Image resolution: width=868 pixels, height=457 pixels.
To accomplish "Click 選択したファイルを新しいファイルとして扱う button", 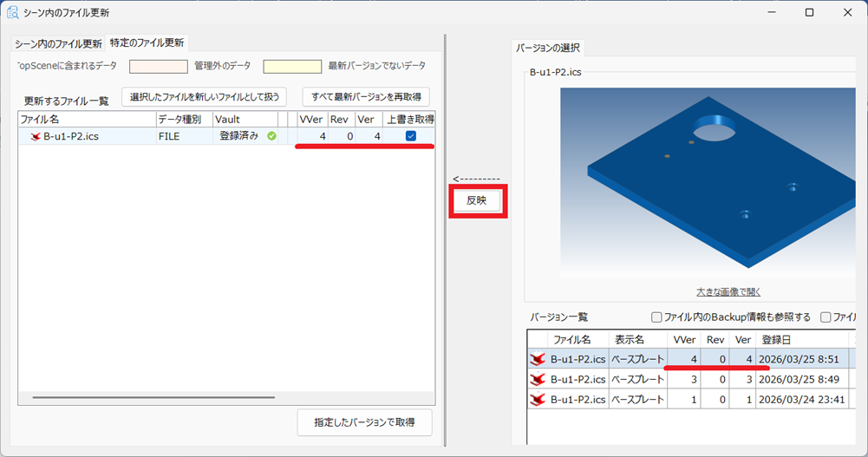I will tap(204, 97).
